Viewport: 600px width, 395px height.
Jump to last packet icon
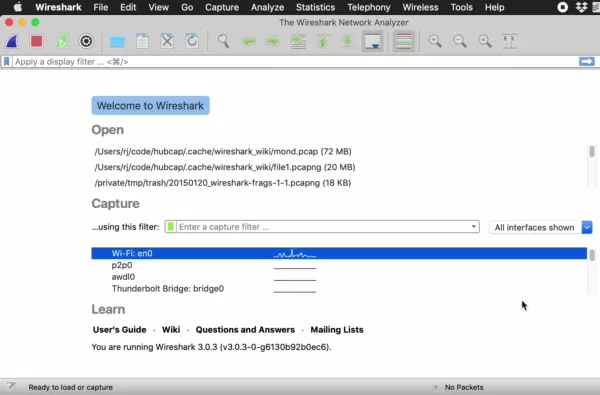coord(348,41)
